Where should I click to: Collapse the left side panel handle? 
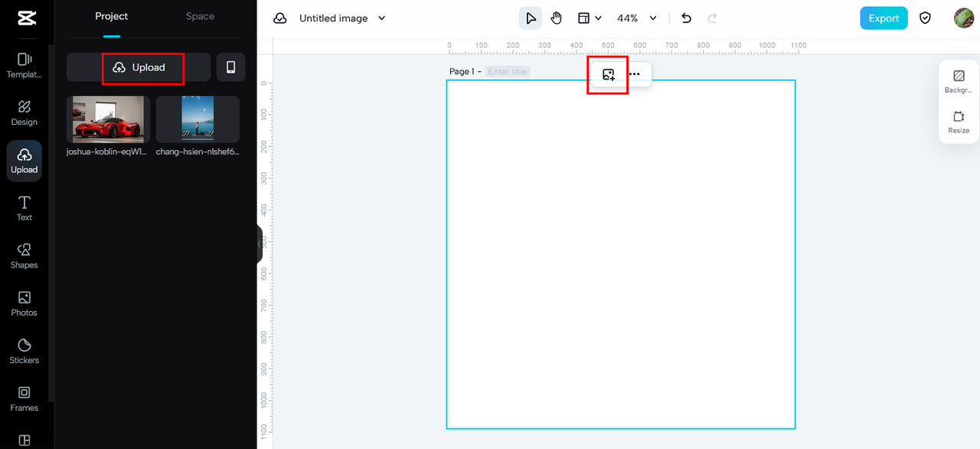coord(260,244)
